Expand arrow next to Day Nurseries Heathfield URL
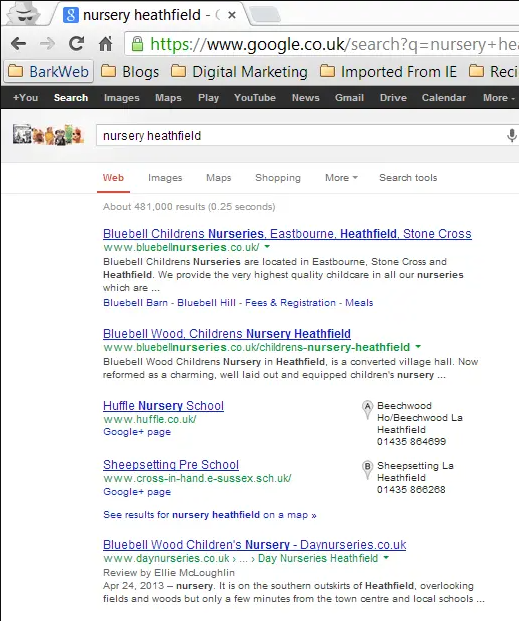 click(386, 558)
